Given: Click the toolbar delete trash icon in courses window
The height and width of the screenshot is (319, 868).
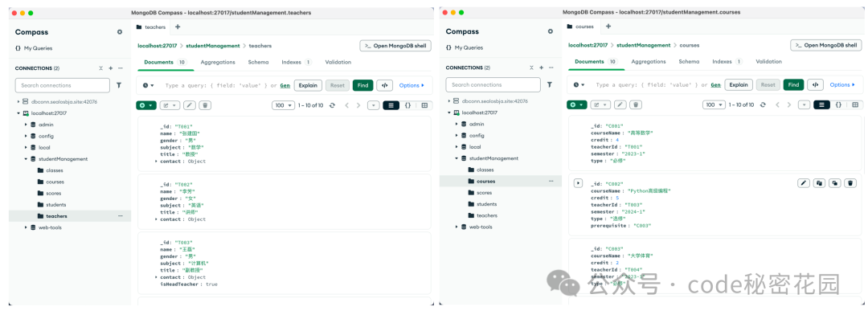Looking at the screenshot, I should point(636,104).
